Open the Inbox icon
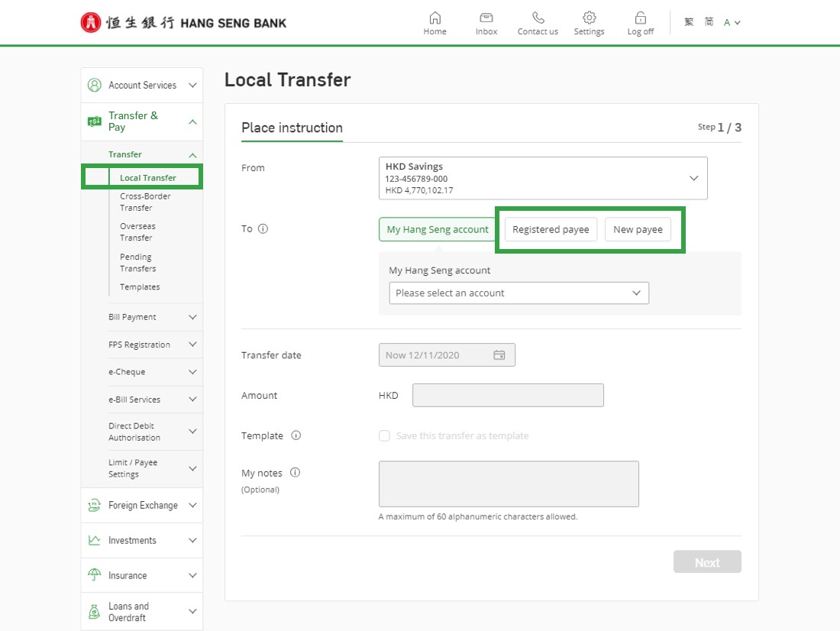Viewport: 840px width, 631px height. pos(486,18)
